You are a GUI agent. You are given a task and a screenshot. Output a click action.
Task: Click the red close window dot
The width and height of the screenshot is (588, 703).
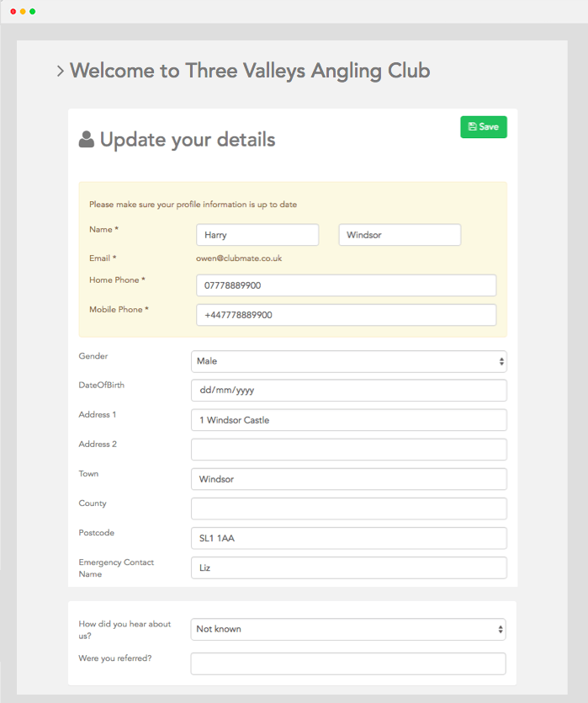click(x=13, y=11)
